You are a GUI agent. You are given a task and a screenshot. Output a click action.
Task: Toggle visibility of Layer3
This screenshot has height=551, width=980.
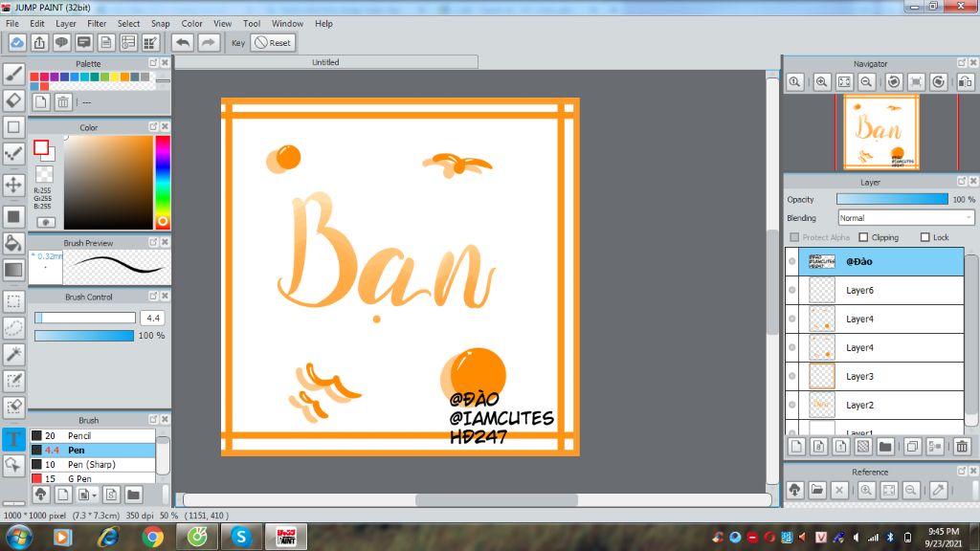[792, 377]
